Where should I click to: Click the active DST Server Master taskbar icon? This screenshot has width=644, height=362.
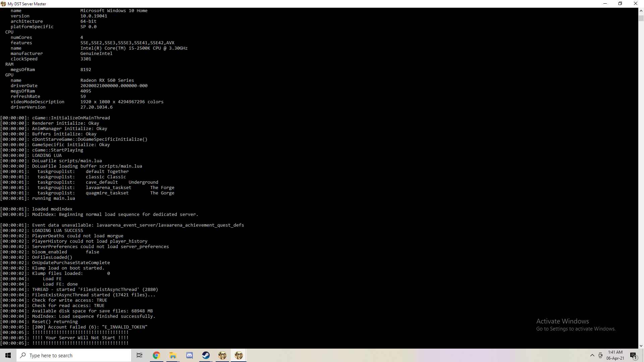(238, 355)
